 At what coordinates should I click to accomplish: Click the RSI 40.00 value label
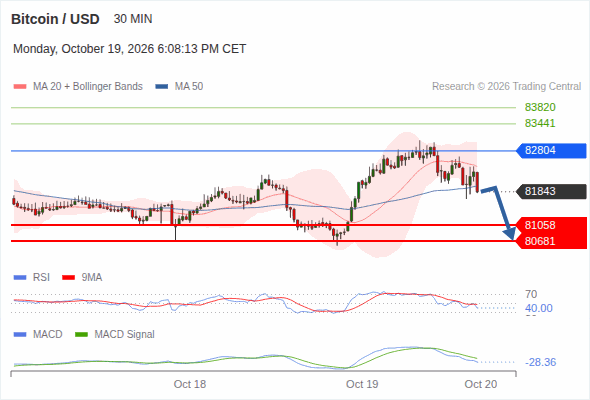pyautogui.click(x=539, y=308)
